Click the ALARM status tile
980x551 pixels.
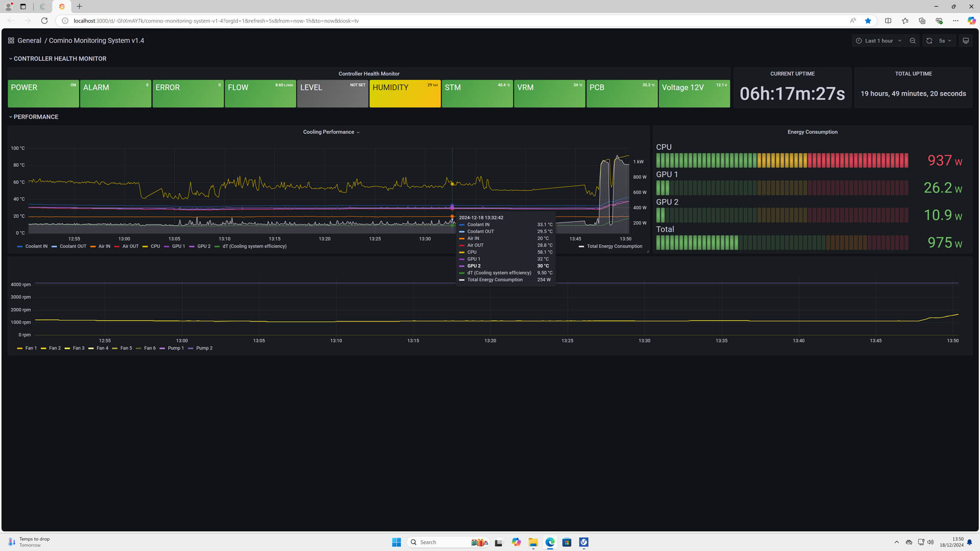[116, 93]
